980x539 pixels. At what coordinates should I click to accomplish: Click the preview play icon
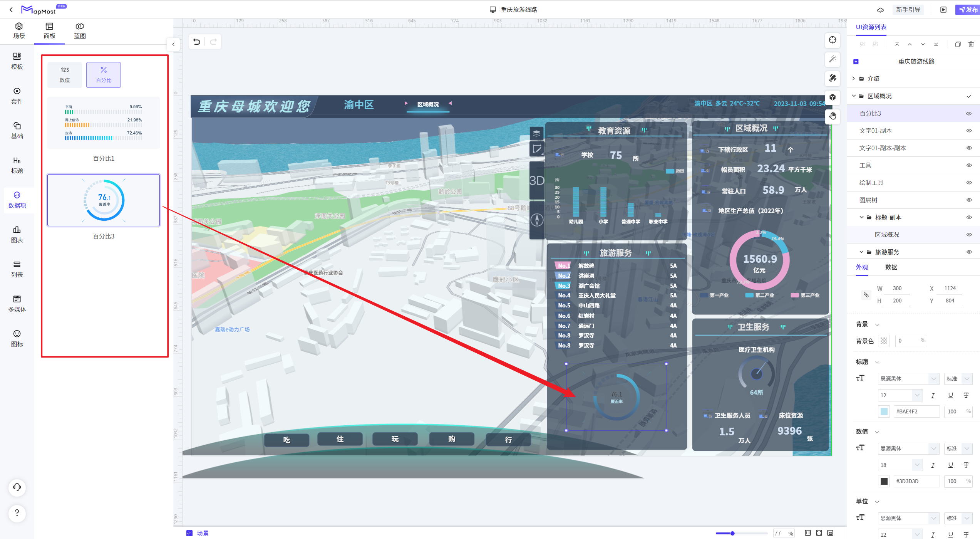coord(943,10)
